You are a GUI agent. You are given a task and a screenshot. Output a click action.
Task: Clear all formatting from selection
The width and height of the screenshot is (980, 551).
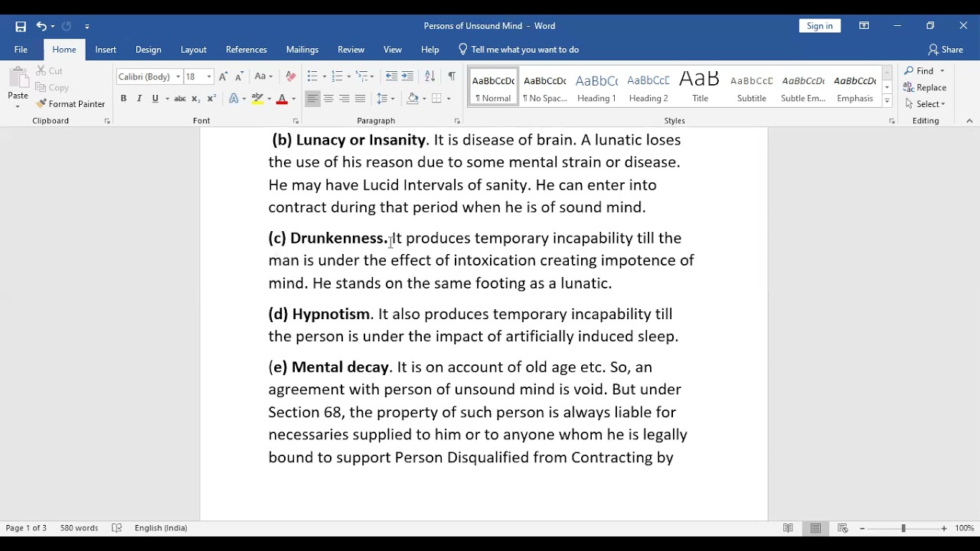290,77
